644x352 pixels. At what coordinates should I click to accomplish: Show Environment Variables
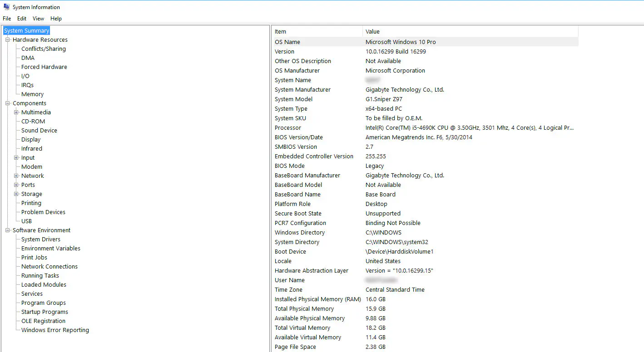click(51, 248)
